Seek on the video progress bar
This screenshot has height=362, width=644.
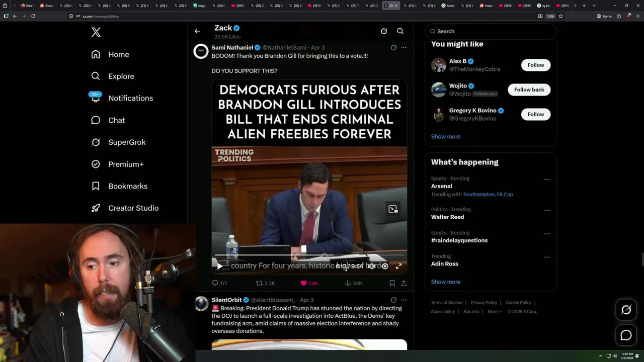coord(309,256)
